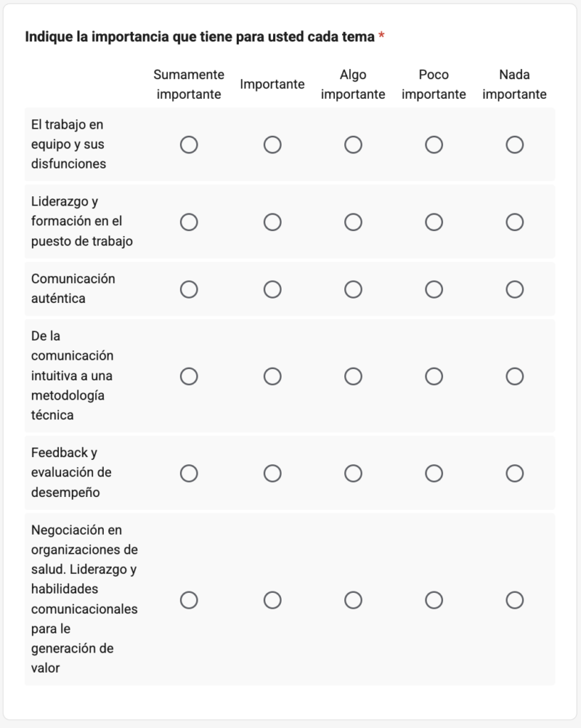Choose Nada importante for Comunicación auténtica
Image resolution: width=581 pixels, height=728 pixels.
(515, 289)
